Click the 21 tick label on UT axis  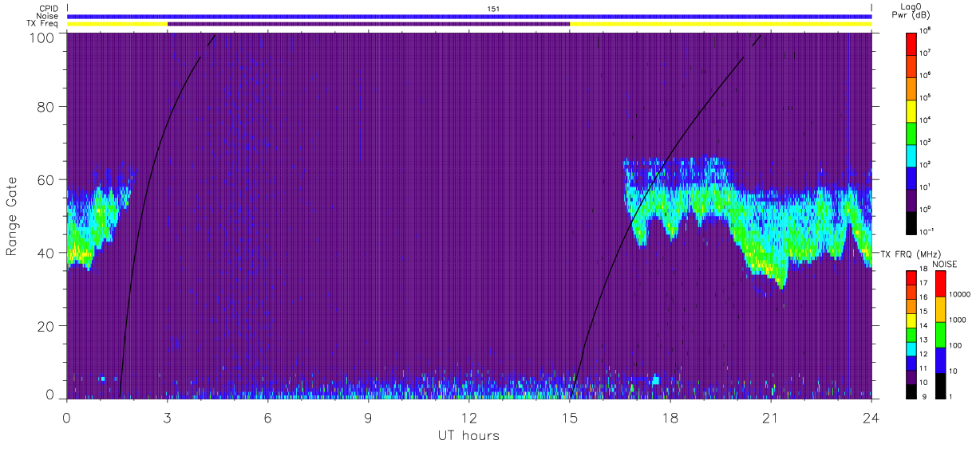[x=771, y=417]
